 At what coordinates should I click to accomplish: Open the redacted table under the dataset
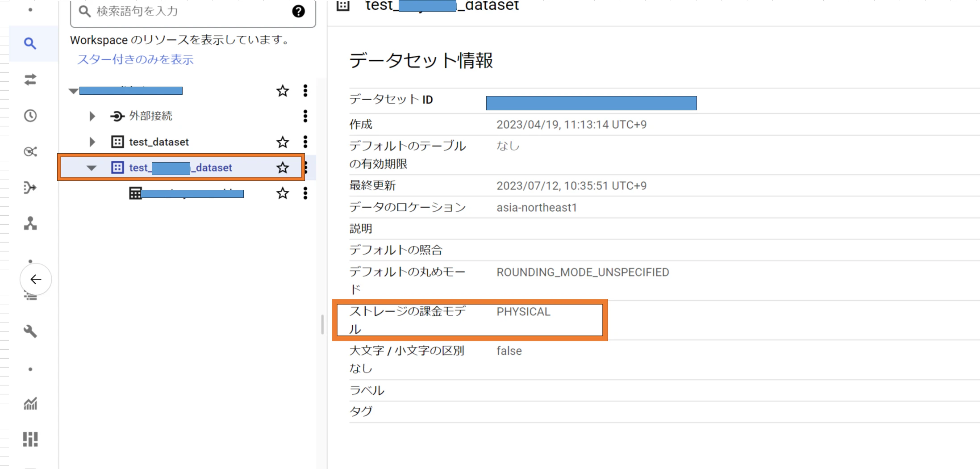click(192, 193)
